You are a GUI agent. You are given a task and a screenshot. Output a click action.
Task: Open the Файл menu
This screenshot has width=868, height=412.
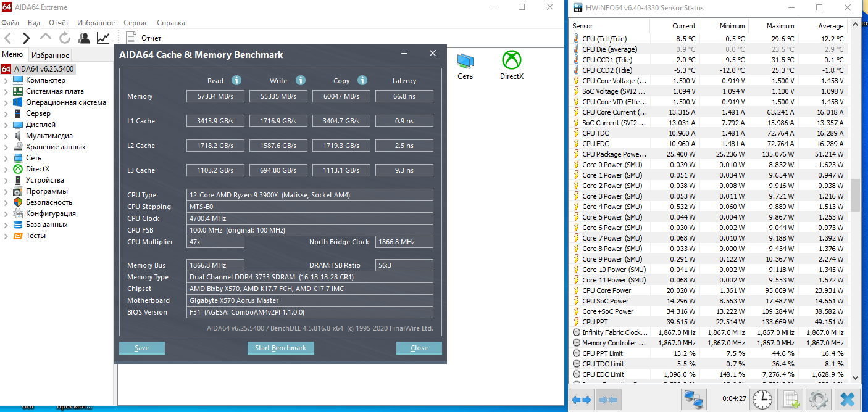(10, 23)
